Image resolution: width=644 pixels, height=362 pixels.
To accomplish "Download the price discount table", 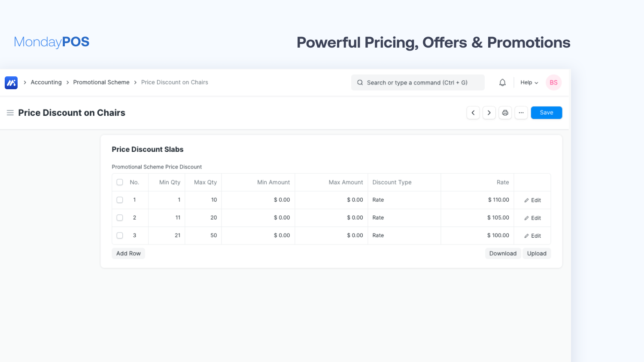I will (x=503, y=253).
